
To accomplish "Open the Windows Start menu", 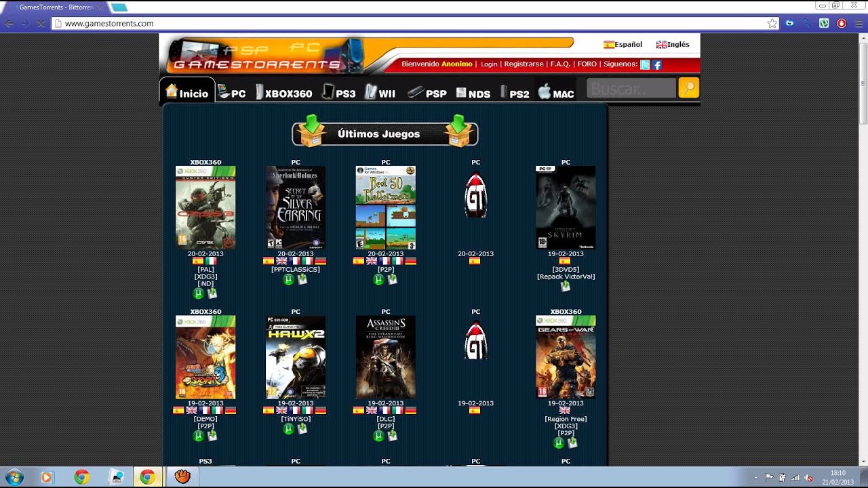I will 14,477.
